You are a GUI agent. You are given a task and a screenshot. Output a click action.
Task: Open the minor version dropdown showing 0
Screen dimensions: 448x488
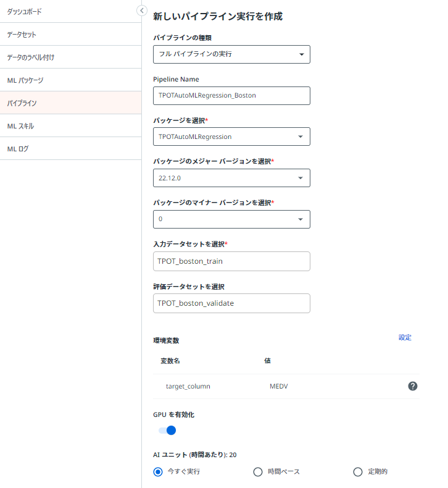point(231,219)
